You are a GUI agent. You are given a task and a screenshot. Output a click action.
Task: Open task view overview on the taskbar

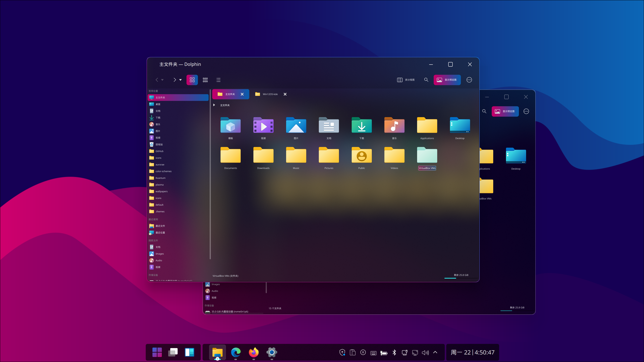point(173,352)
